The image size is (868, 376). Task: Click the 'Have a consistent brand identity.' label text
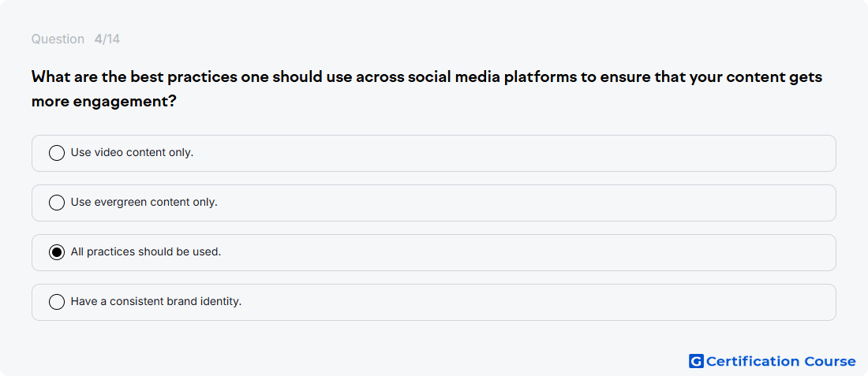click(156, 302)
